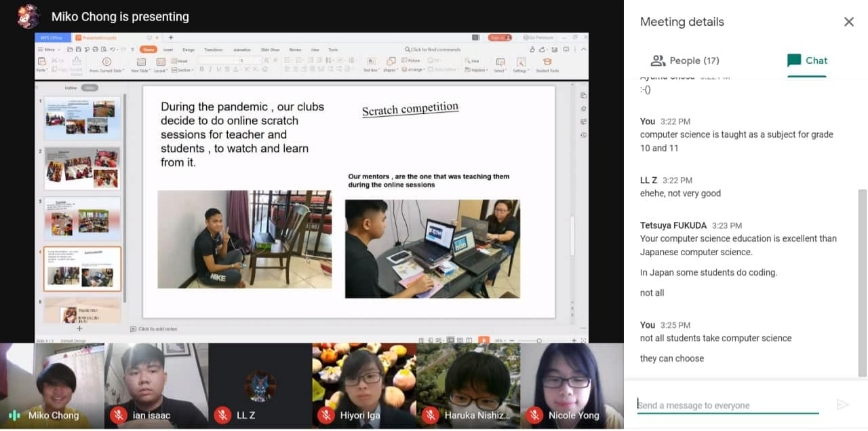Select Miko Chong's video tile
Viewport: 868px width, 431px height.
(52, 386)
